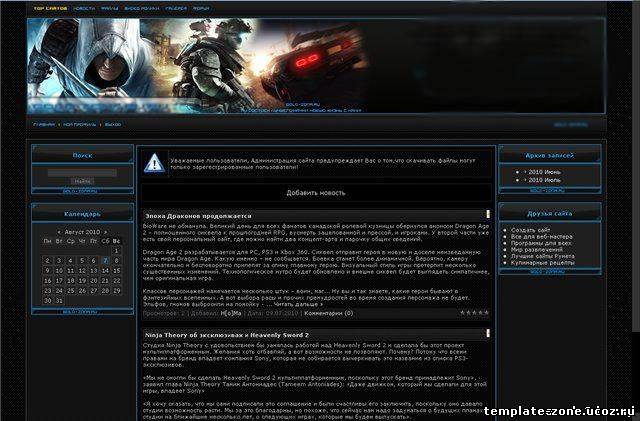
Task: Go to previous month in the calendar
Action: pyautogui.click(x=59, y=232)
